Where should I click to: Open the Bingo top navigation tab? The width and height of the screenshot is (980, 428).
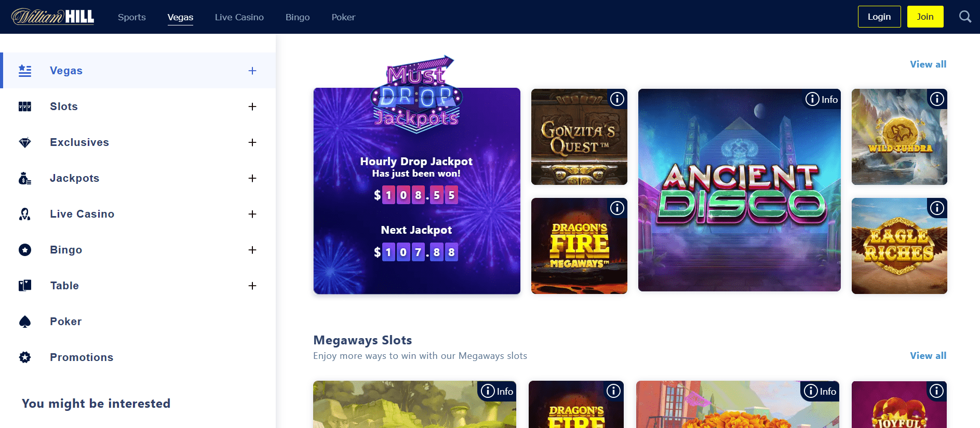298,17
